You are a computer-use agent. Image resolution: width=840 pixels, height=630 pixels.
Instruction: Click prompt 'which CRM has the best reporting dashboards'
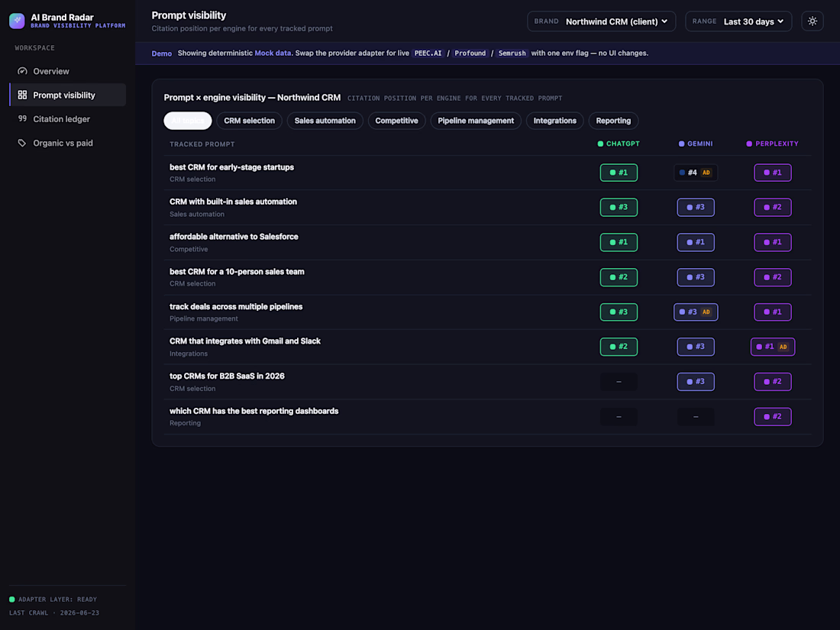pos(254,411)
